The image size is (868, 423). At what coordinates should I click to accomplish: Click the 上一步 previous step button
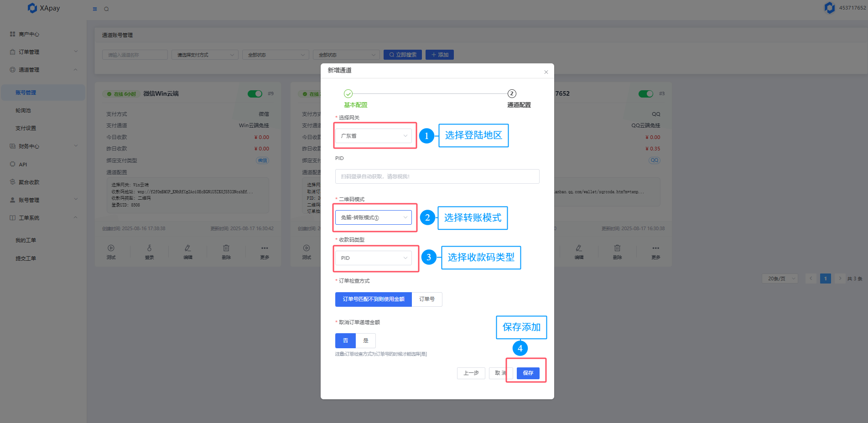pyautogui.click(x=471, y=373)
